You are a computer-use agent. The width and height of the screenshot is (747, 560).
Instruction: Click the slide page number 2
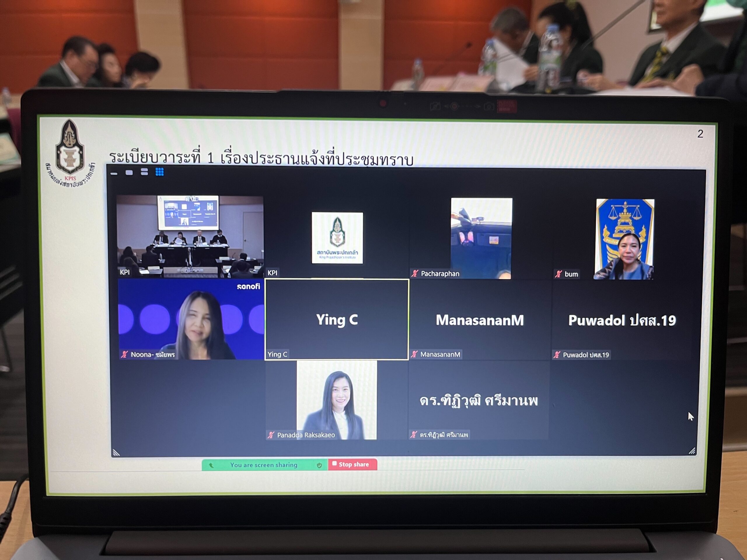700,134
